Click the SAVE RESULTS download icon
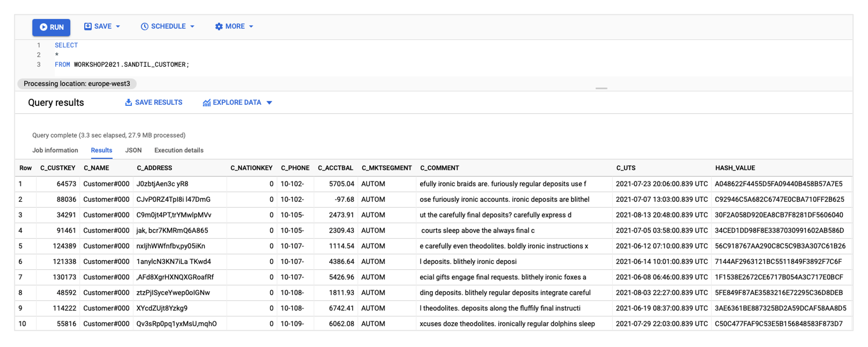 (x=129, y=102)
